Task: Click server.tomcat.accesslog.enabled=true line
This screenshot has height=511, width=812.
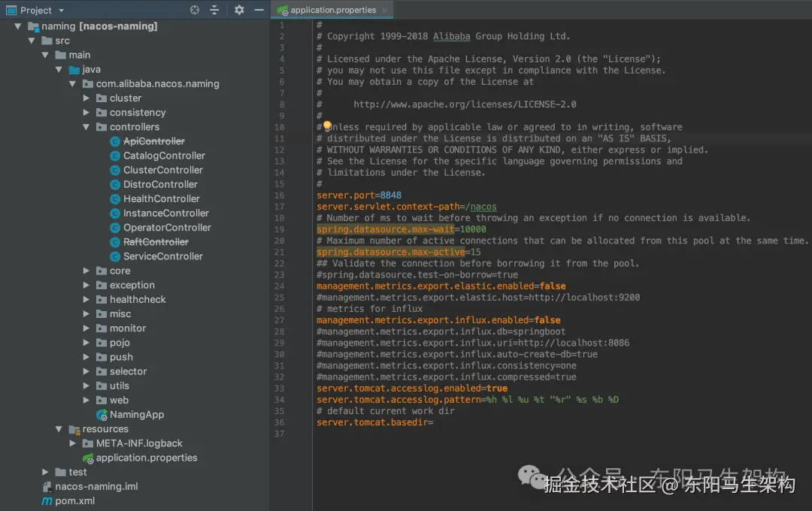Action: tap(412, 389)
